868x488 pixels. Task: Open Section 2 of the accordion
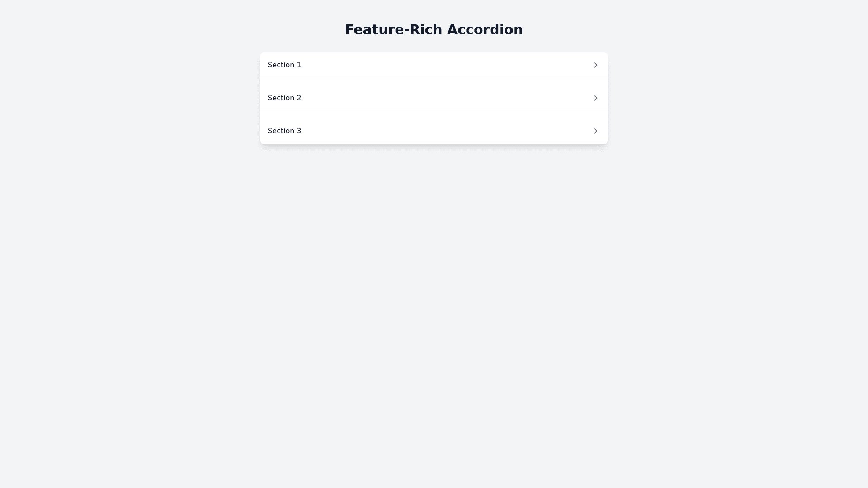tap(434, 98)
